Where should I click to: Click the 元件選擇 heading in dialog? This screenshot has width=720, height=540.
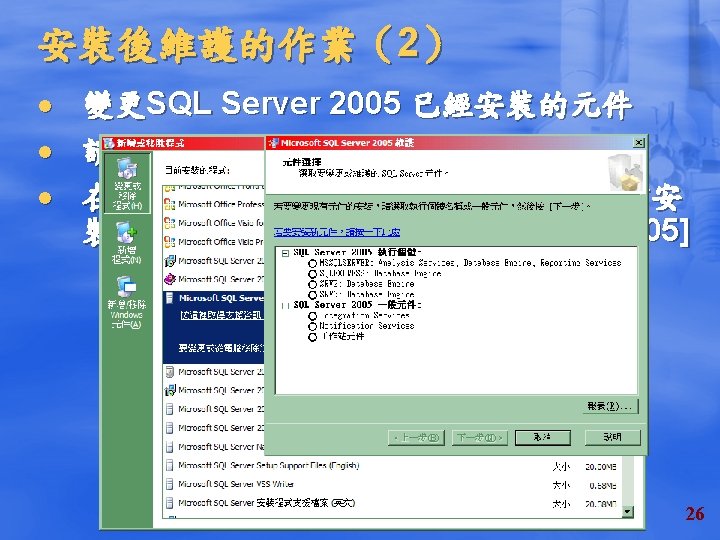pyautogui.click(x=302, y=162)
